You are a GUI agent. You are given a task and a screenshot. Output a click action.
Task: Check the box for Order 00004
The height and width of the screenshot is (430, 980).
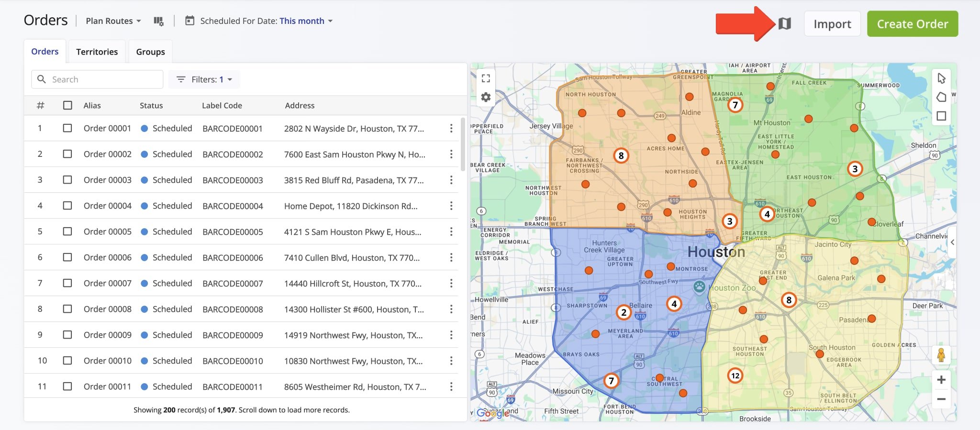[x=67, y=206]
